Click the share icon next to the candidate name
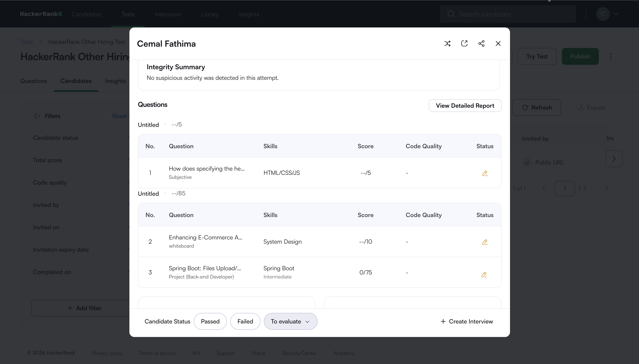639x364 pixels. [481, 43]
